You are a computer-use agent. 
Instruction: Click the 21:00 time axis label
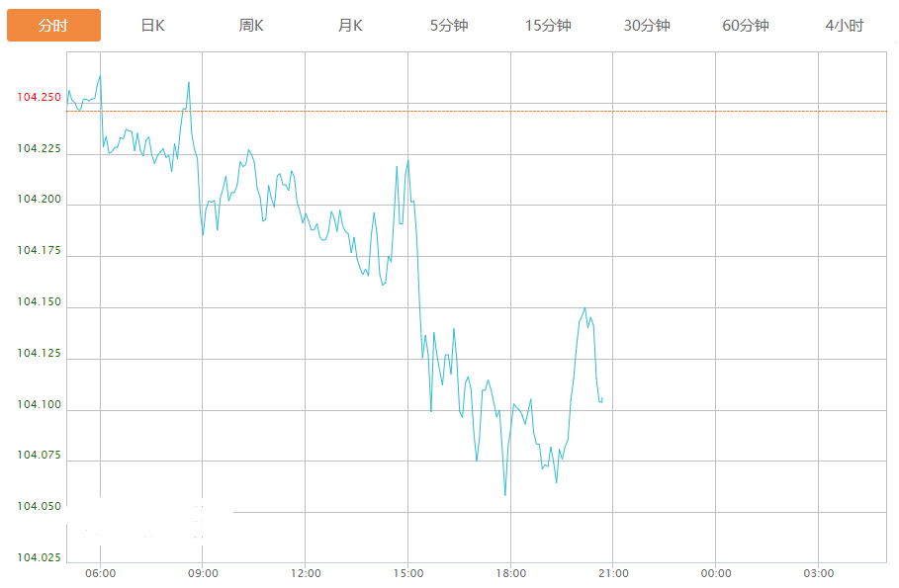pos(613,573)
